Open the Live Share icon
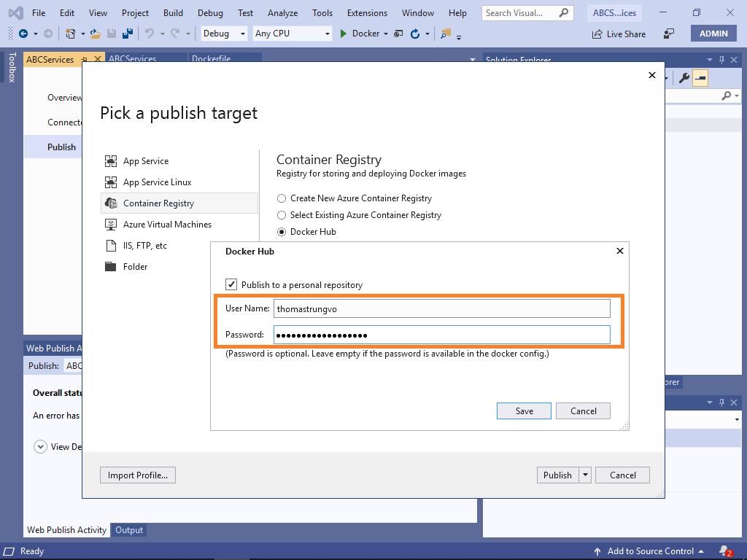 [x=597, y=34]
